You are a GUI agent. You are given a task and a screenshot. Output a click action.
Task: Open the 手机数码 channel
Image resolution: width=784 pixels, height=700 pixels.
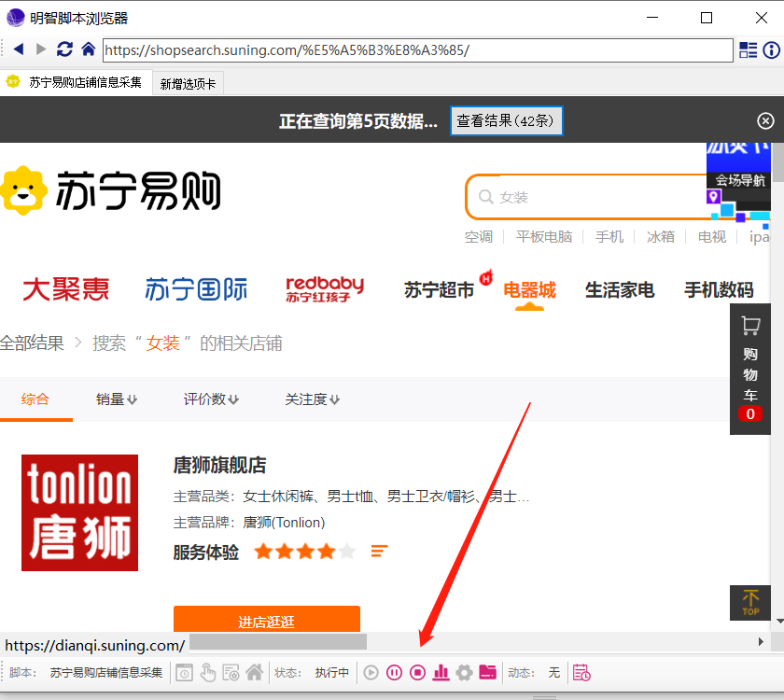point(719,290)
